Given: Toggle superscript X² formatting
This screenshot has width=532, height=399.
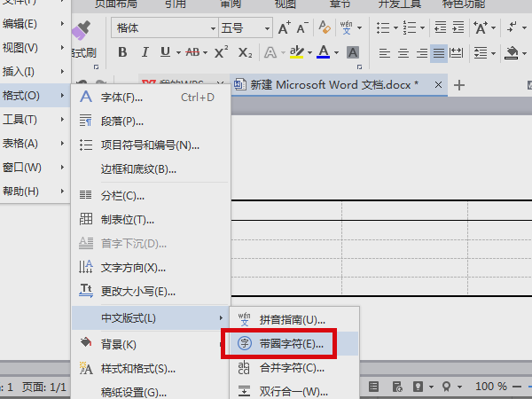Looking at the screenshot, I should point(221,52).
